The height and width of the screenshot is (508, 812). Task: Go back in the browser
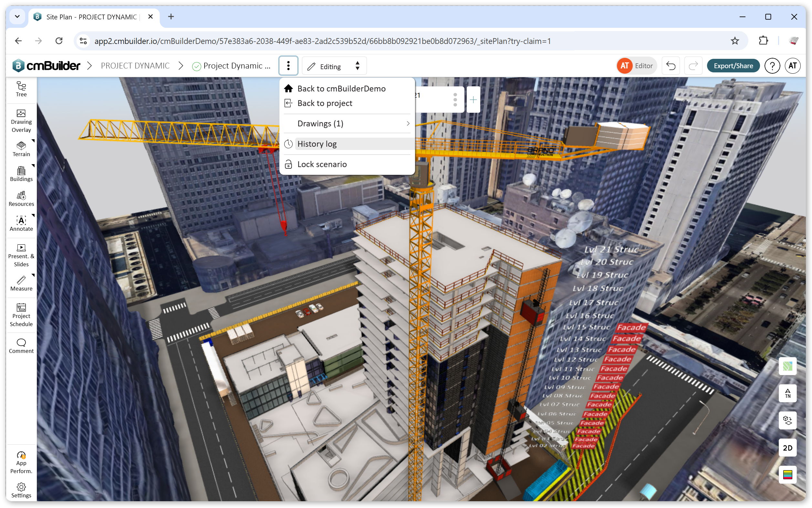coord(18,41)
